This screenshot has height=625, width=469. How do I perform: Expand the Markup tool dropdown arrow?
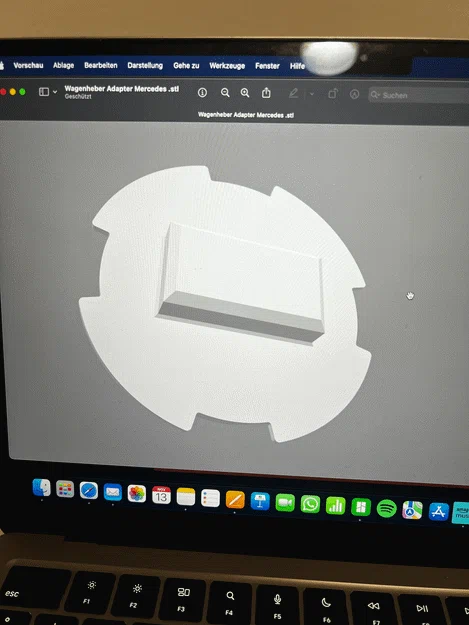[x=312, y=94]
